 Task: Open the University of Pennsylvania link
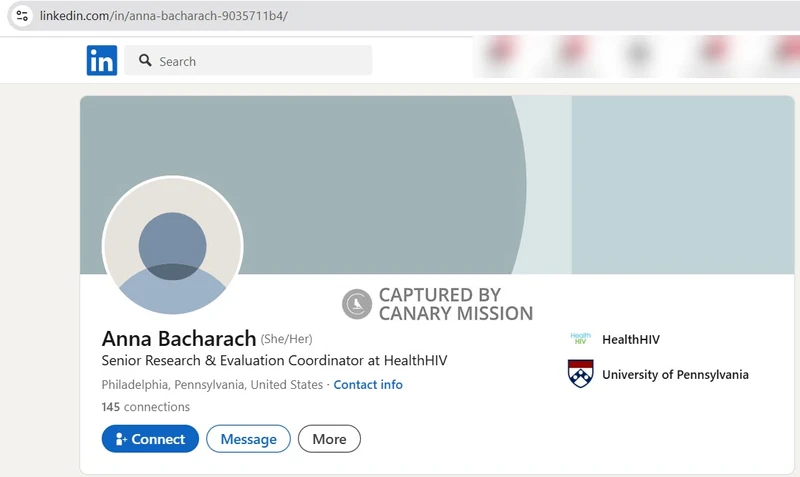[x=675, y=374]
